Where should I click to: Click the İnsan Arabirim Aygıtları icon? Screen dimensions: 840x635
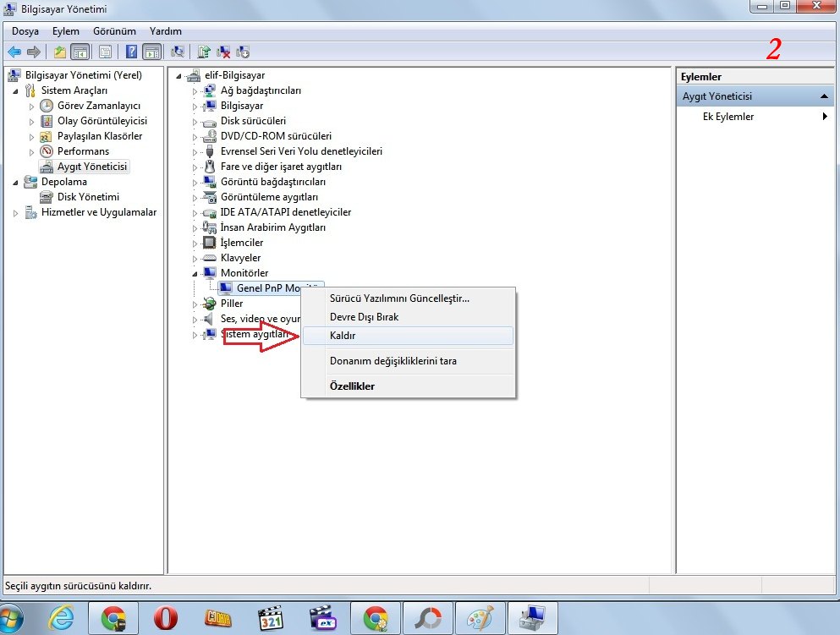point(210,227)
